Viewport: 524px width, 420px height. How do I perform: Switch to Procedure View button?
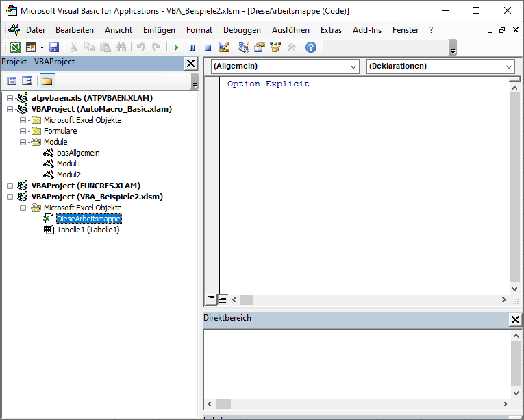(211, 299)
